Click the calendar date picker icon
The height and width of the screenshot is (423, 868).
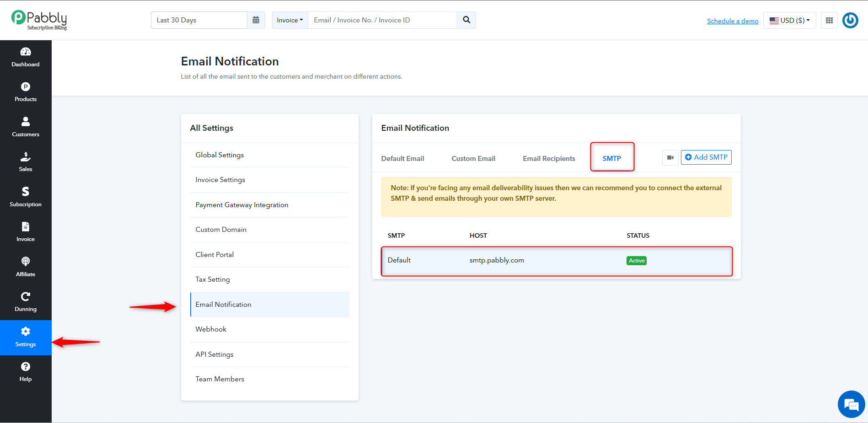256,20
